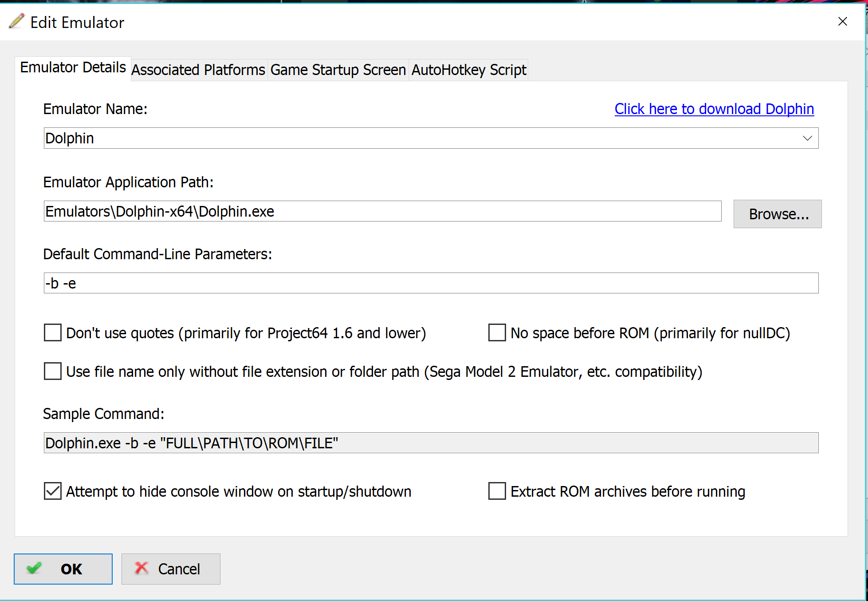The height and width of the screenshot is (601, 868).
Task: Close the Edit Emulator dialog
Action: coord(843,21)
